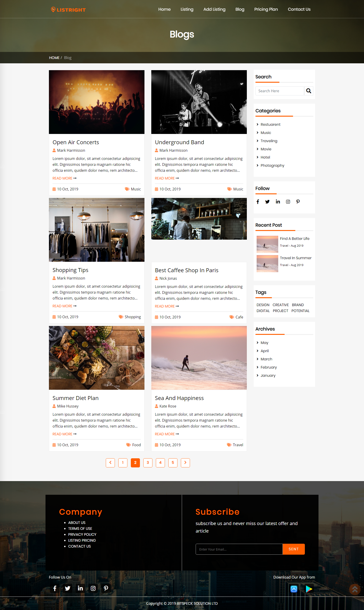This screenshot has width=364, height=610.
Task: Click the SENT subscribe button
Action: tap(293, 549)
